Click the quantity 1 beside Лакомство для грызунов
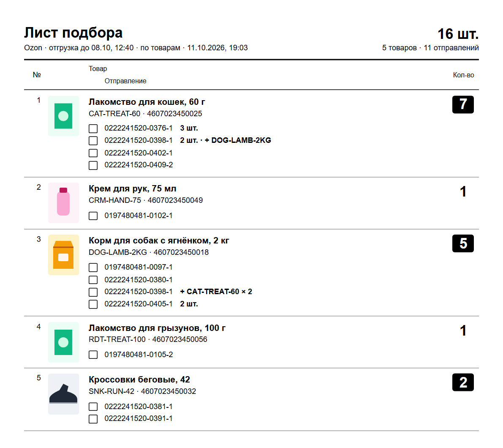503x448 pixels. coord(463,331)
